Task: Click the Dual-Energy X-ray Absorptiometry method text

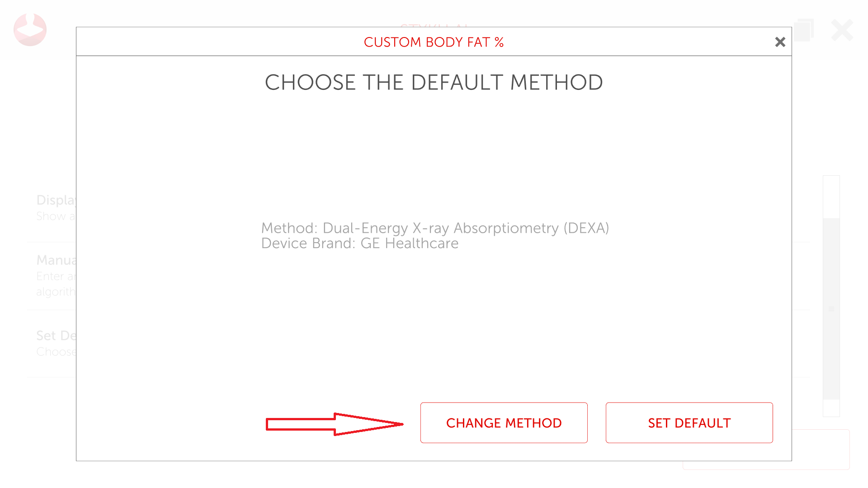Action: click(x=435, y=228)
